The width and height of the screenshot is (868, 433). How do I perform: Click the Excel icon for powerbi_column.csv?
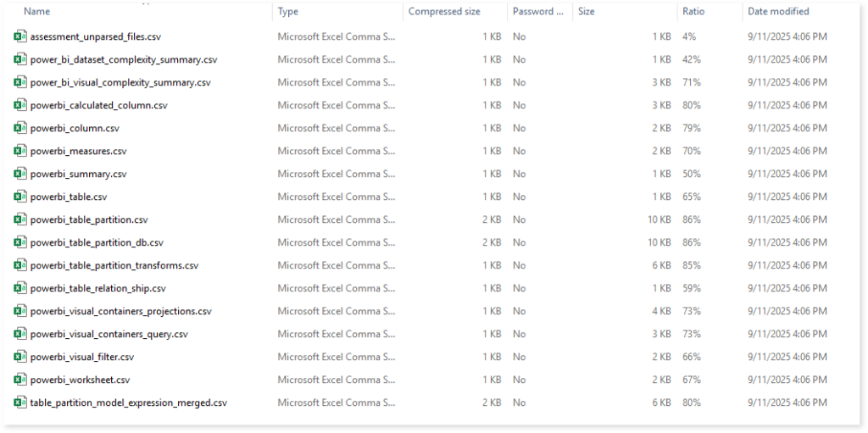[x=20, y=128]
